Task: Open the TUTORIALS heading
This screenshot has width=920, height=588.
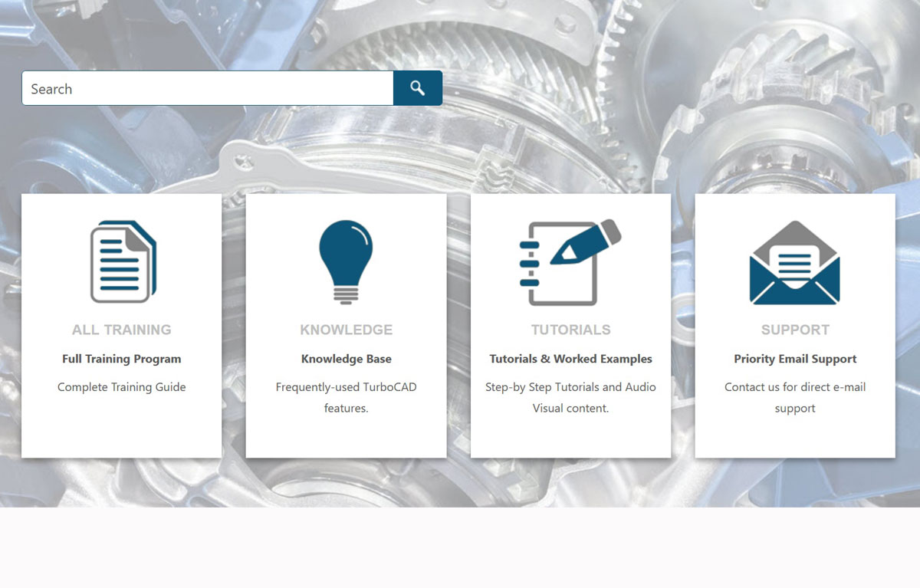Action: coord(570,330)
